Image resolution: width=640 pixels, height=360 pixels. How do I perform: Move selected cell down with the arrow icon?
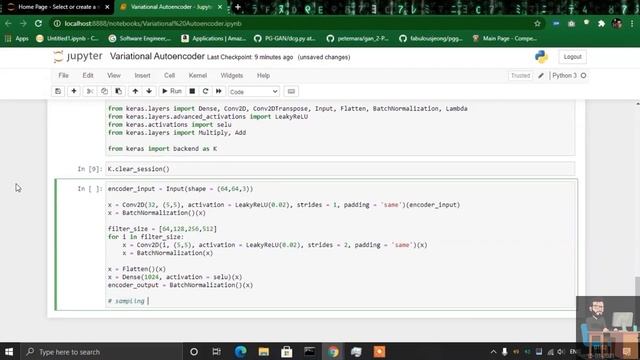coord(149,91)
